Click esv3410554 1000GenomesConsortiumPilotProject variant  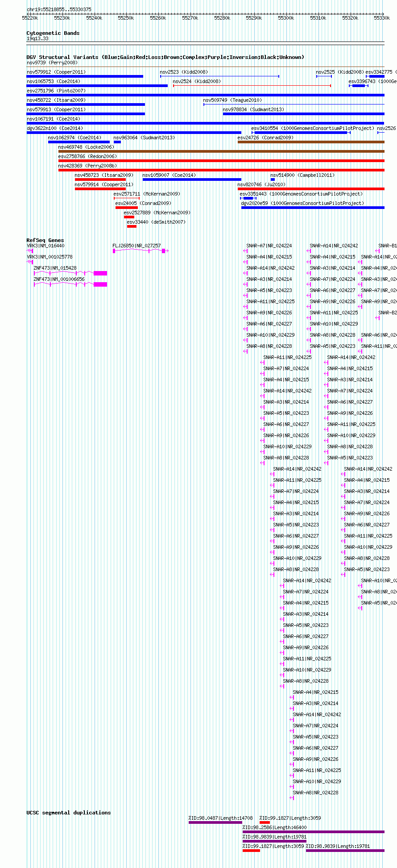(x=301, y=133)
